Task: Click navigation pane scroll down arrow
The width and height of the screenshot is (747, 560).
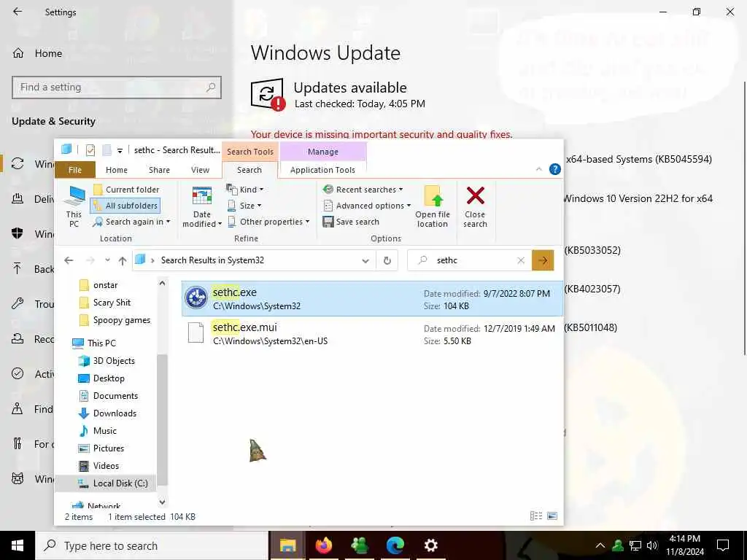Action: pos(162,502)
